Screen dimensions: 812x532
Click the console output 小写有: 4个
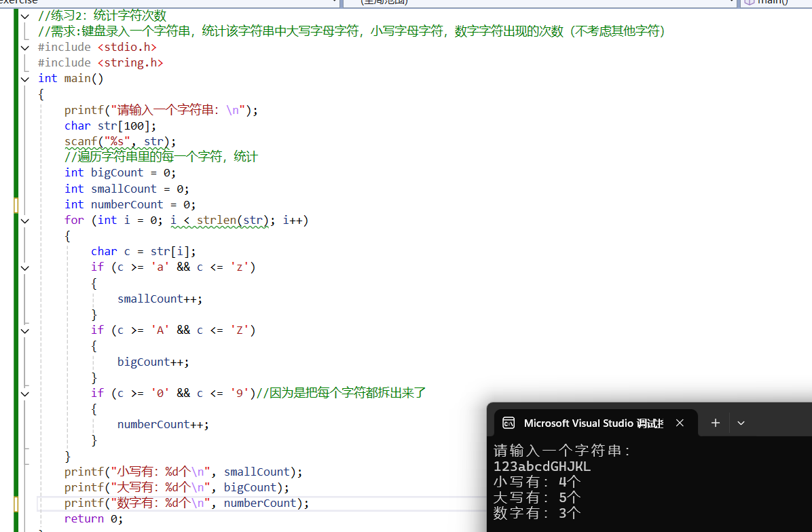[537, 482]
